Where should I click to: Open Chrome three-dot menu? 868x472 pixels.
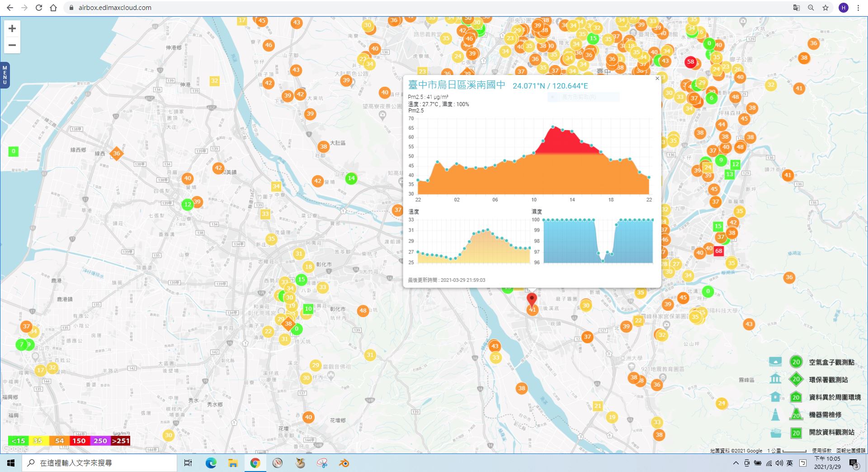(858, 8)
